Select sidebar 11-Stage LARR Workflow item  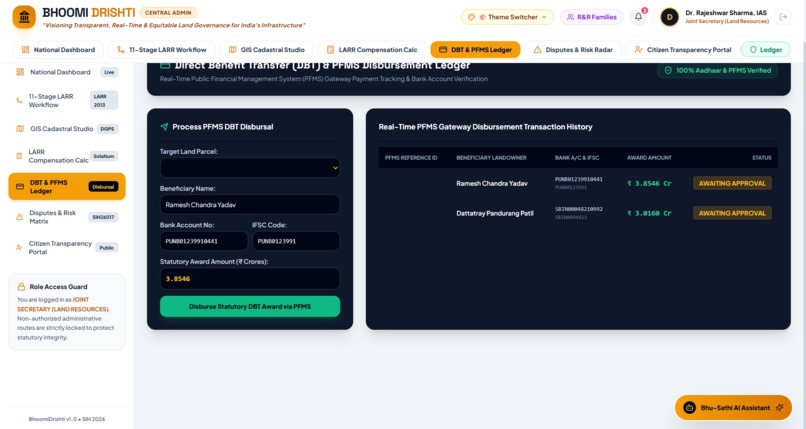[67, 100]
